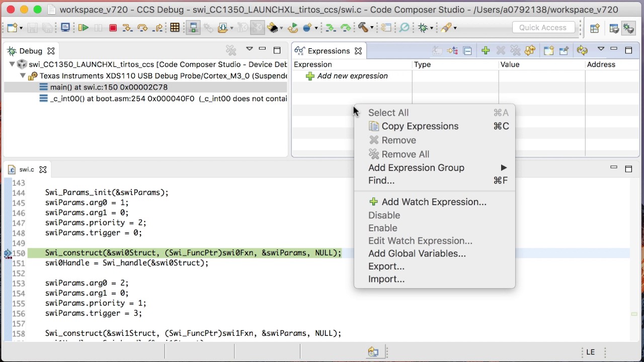Click the Build hammer icon

[x=363, y=27]
